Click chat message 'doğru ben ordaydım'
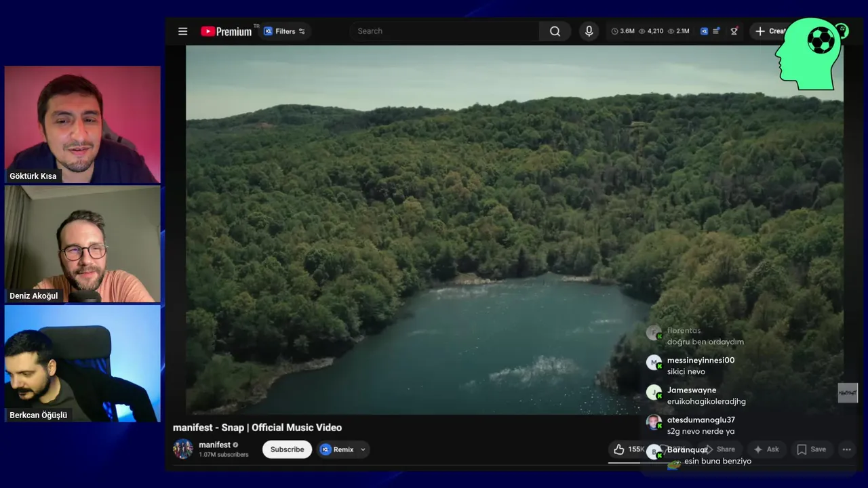The image size is (868, 488). pos(705,342)
